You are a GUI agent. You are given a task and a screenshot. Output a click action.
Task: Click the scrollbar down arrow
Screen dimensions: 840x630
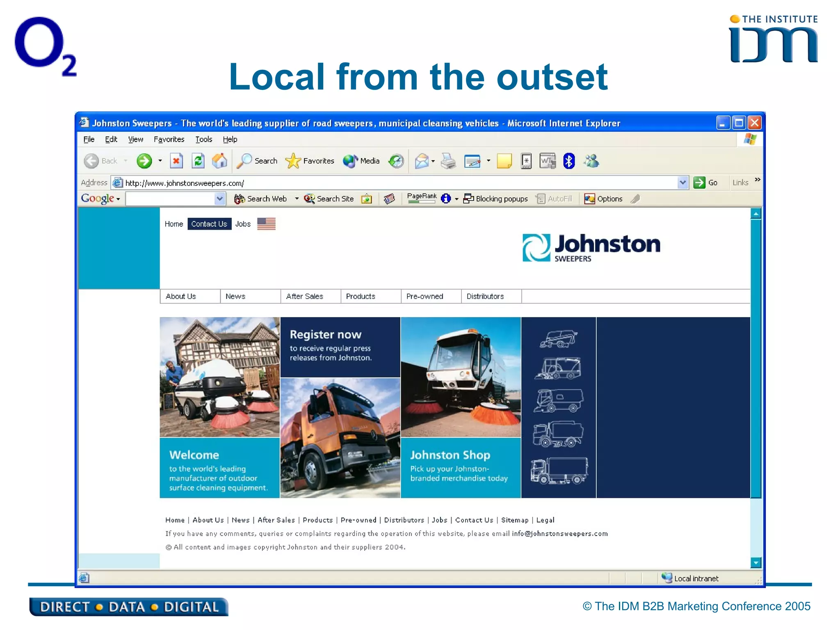[x=756, y=563]
